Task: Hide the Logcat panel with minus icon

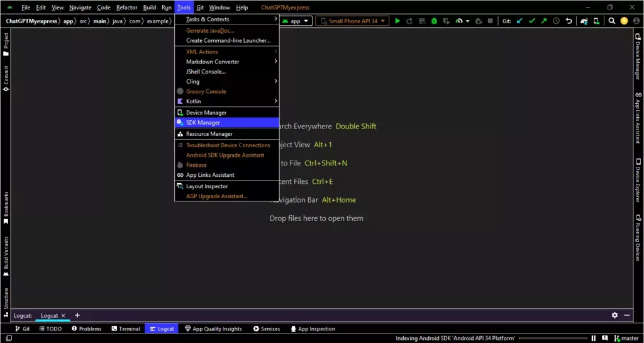Action: point(627,315)
